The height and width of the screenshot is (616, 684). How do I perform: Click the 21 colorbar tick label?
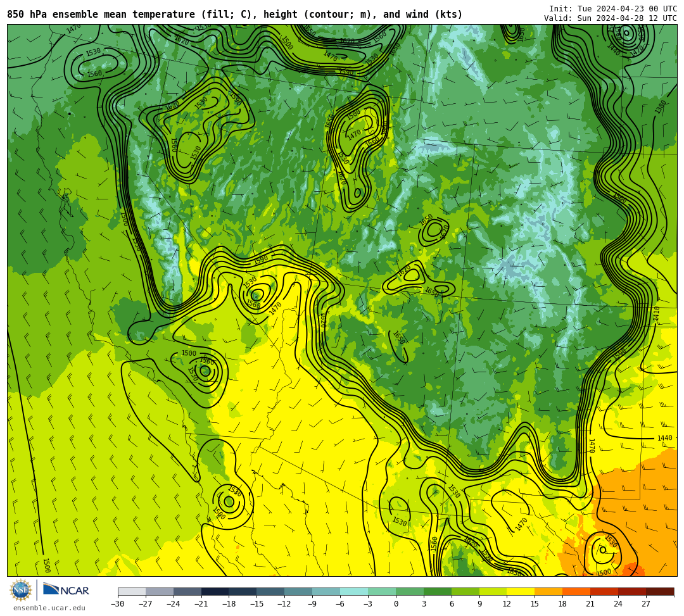591,604
